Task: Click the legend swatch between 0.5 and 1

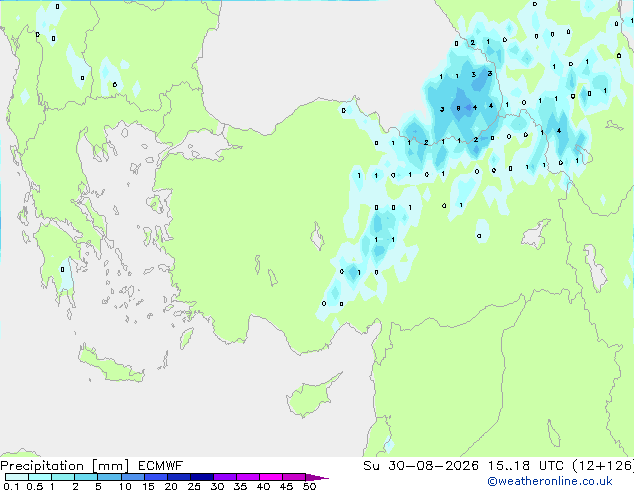Action: (x=40, y=477)
